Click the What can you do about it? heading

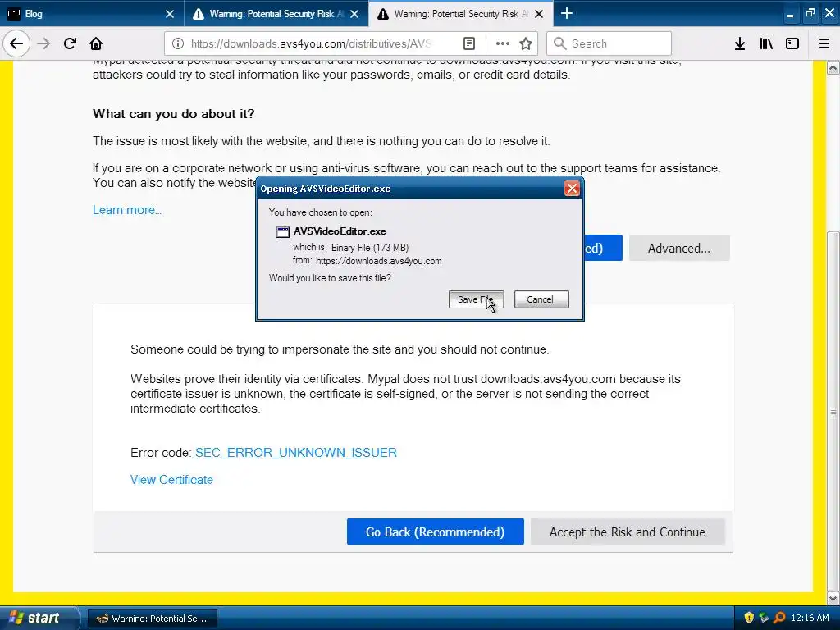[174, 113]
